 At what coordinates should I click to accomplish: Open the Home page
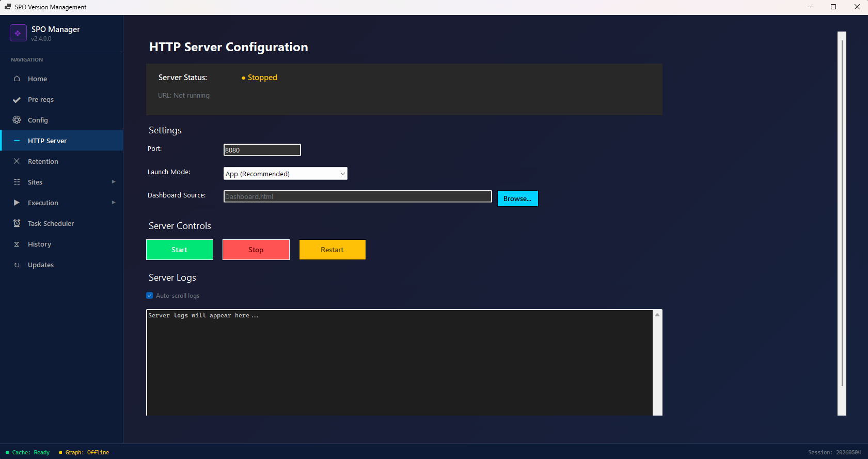[62, 79]
